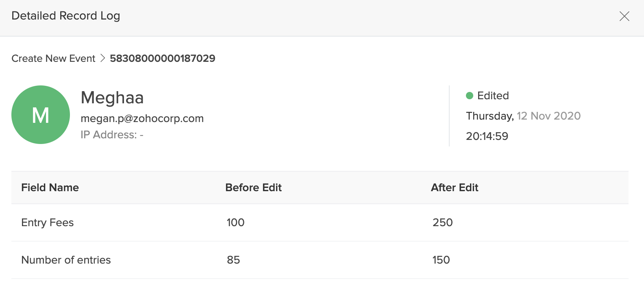Click the date Thursday, 12 Nov 2020
The image size is (644, 301).
pos(523,116)
